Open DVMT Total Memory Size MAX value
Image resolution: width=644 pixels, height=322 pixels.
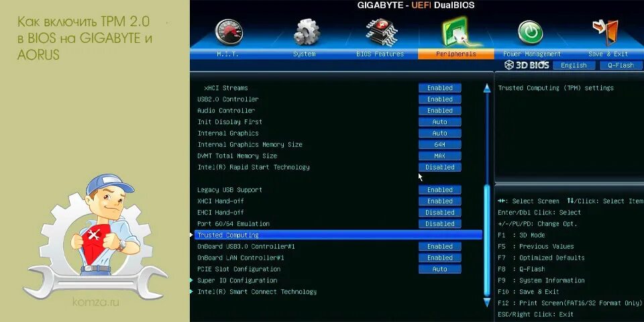point(440,156)
